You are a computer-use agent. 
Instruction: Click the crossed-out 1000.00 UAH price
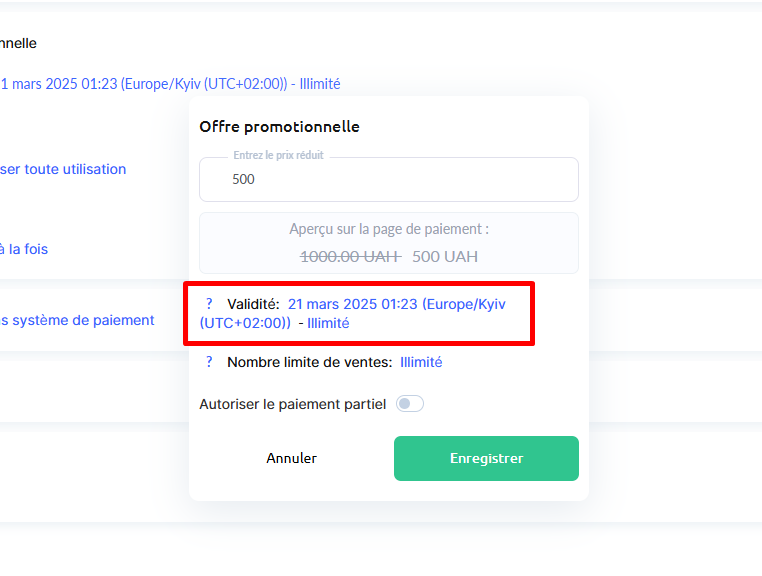(350, 256)
